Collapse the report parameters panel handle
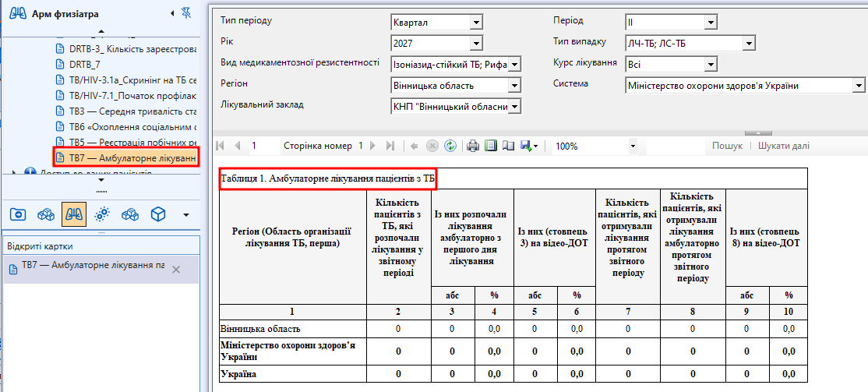This screenshot has width=868, height=392. tap(758, 133)
